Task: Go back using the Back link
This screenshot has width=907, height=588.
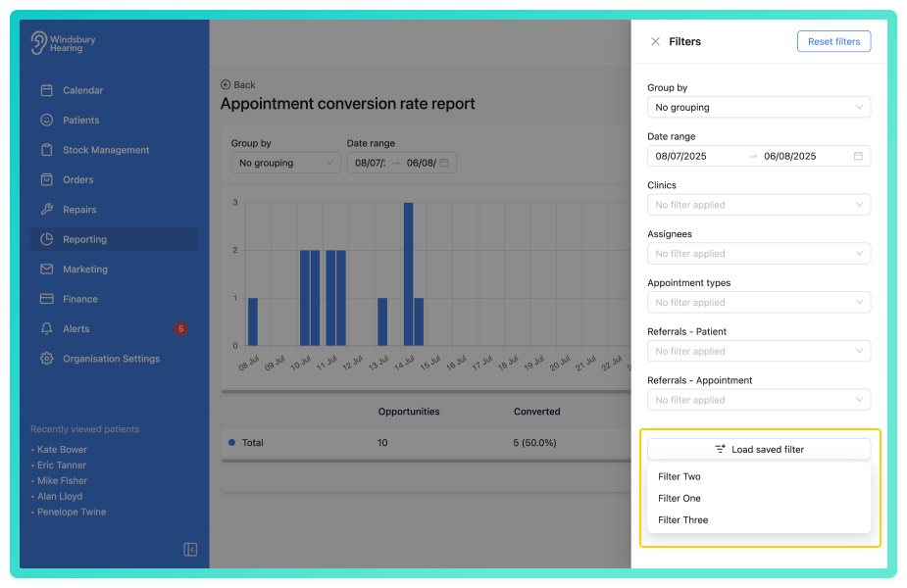Action: coord(238,85)
